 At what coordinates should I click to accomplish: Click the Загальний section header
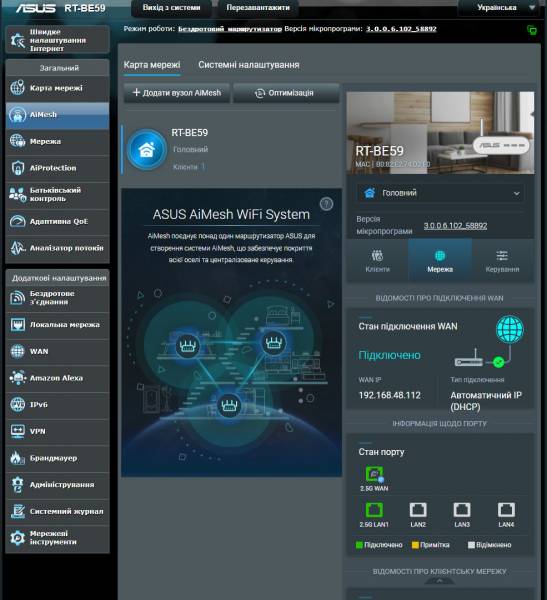(x=59, y=68)
